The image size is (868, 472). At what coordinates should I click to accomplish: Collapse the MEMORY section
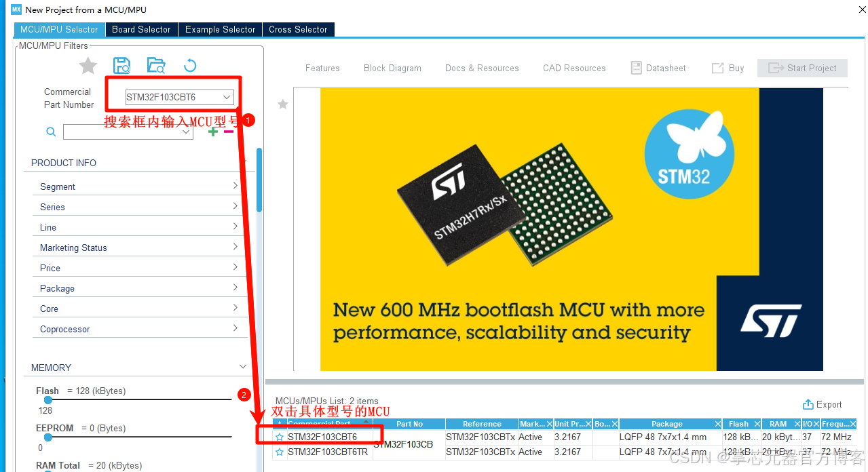tap(243, 367)
